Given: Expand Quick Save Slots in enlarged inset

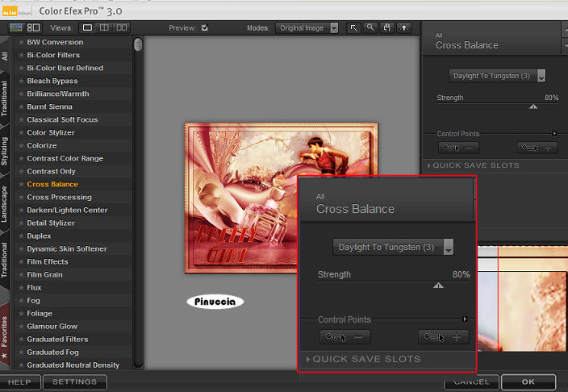Looking at the screenshot, I should 363,359.
